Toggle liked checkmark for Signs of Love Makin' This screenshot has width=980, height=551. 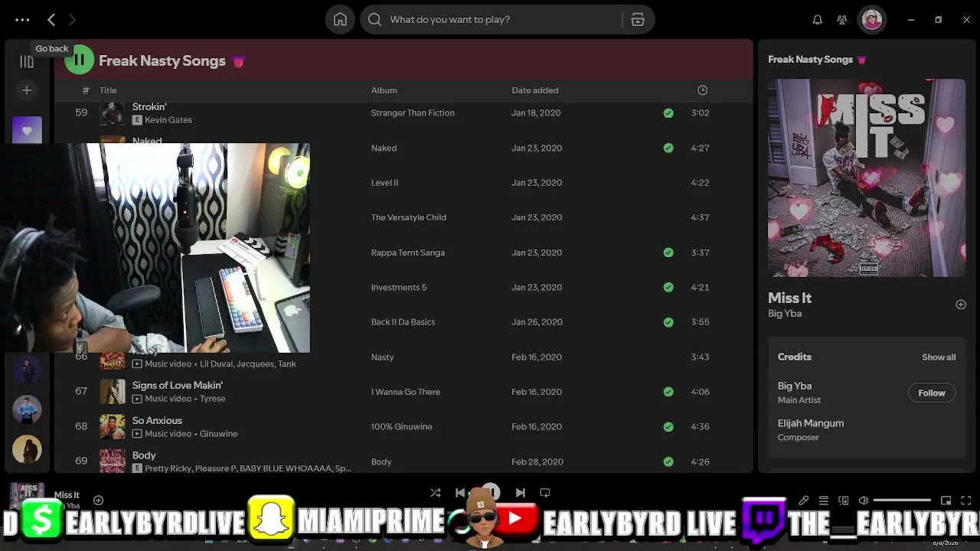coord(668,392)
